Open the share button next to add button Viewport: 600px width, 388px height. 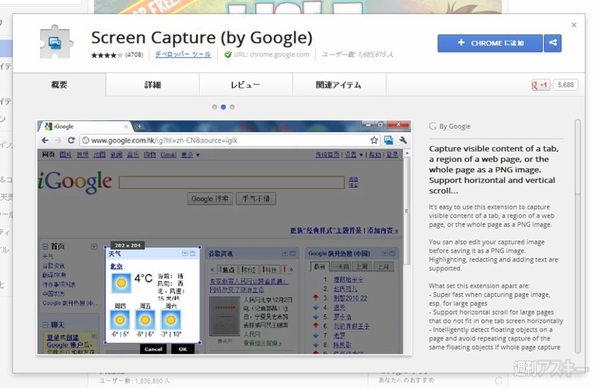[553, 43]
